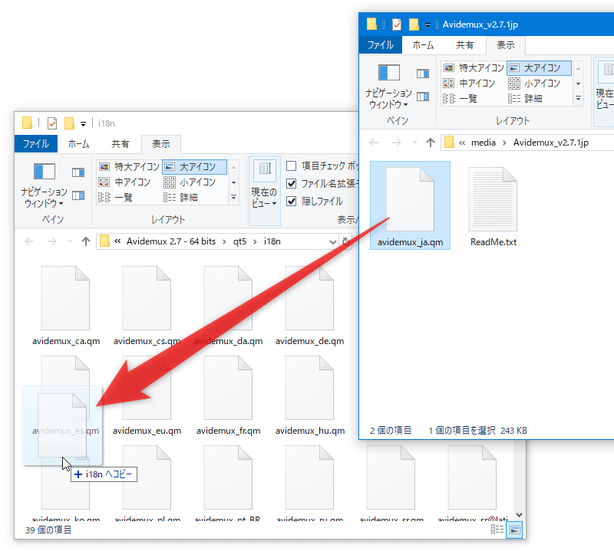The image size is (614, 551).
Task: Toggle preview pane icon in i18n window
Action: coord(78,172)
